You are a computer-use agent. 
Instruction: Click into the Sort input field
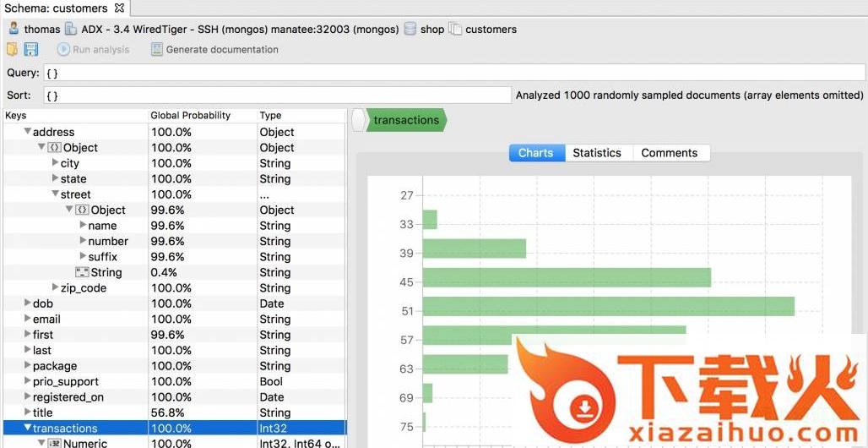pyautogui.click(x=277, y=96)
